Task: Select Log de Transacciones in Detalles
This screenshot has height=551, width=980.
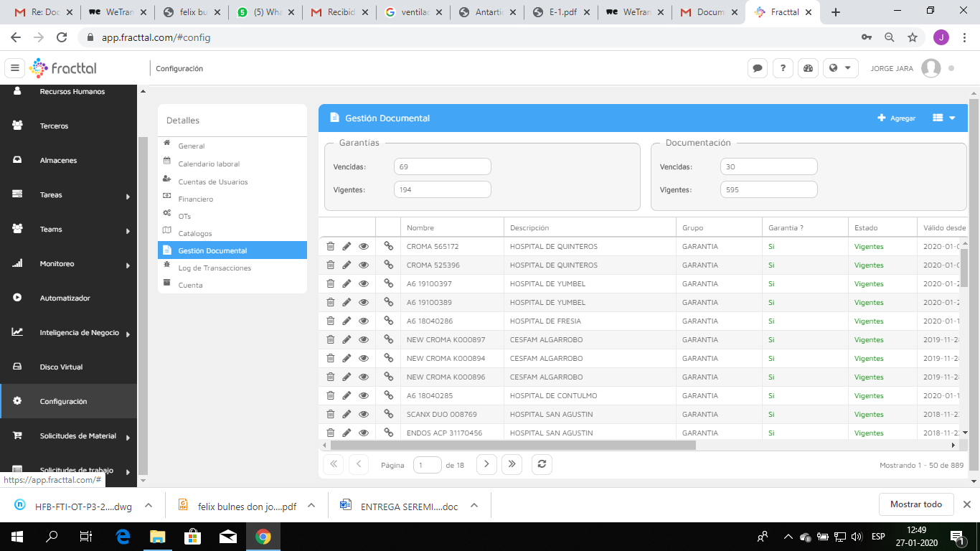Action: coord(215,268)
